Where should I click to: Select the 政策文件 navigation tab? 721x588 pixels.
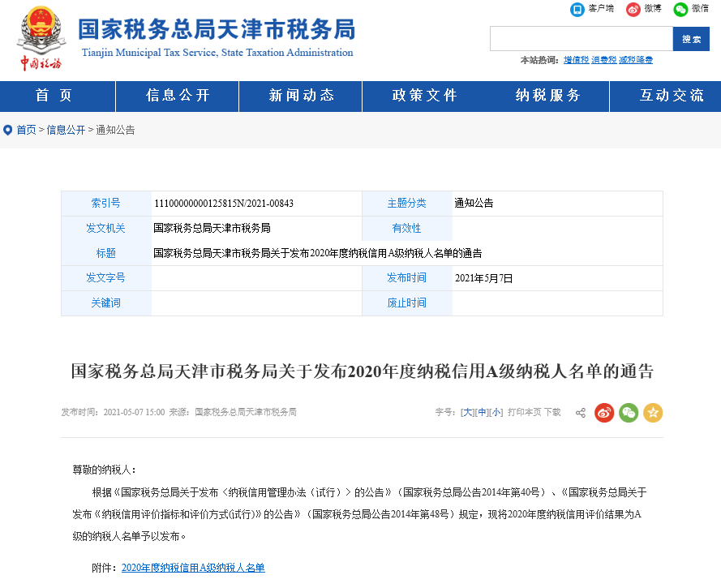coord(424,96)
